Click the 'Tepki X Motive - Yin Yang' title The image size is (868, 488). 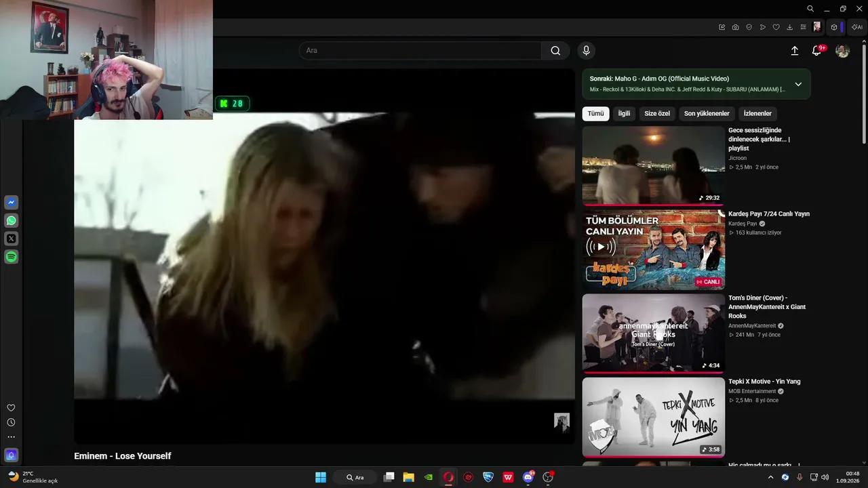click(x=764, y=382)
